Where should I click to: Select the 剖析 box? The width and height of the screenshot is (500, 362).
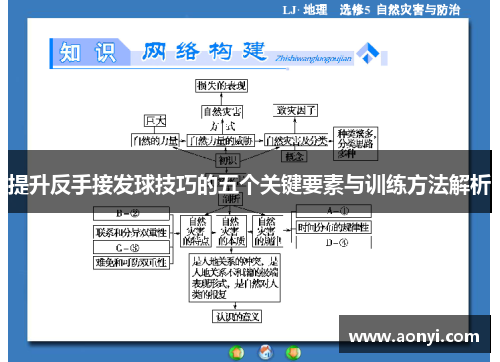(231, 199)
